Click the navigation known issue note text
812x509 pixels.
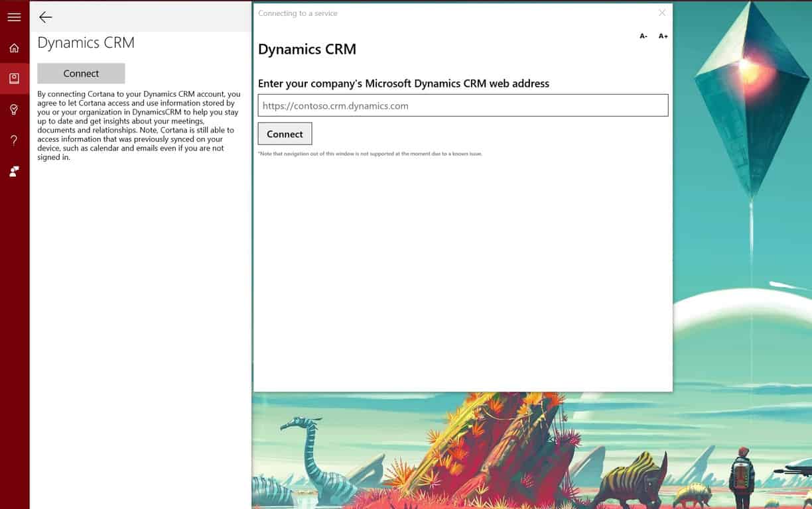(x=370, y=153)
